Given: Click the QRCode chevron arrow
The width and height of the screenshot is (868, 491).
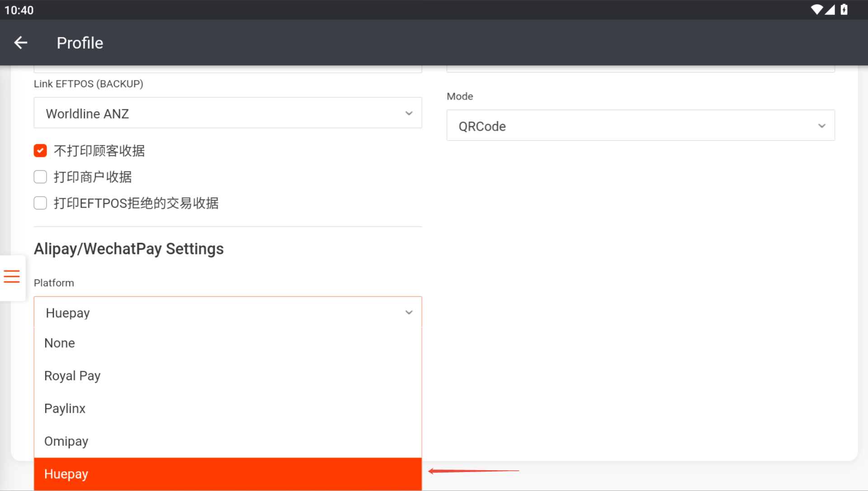Looking at the screenshot, I should point(821,126).
